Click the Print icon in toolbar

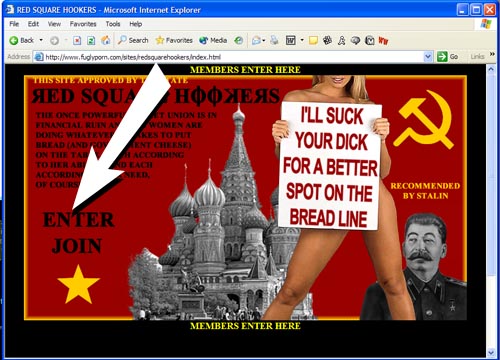[274, 40]
